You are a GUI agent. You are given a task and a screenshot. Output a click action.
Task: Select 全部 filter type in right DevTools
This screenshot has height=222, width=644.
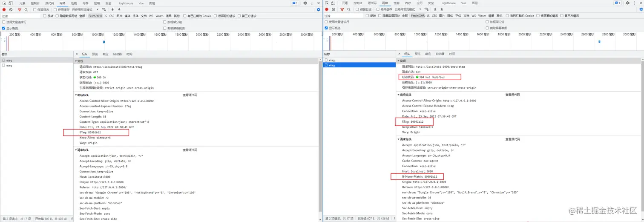(x=405, y=16)
